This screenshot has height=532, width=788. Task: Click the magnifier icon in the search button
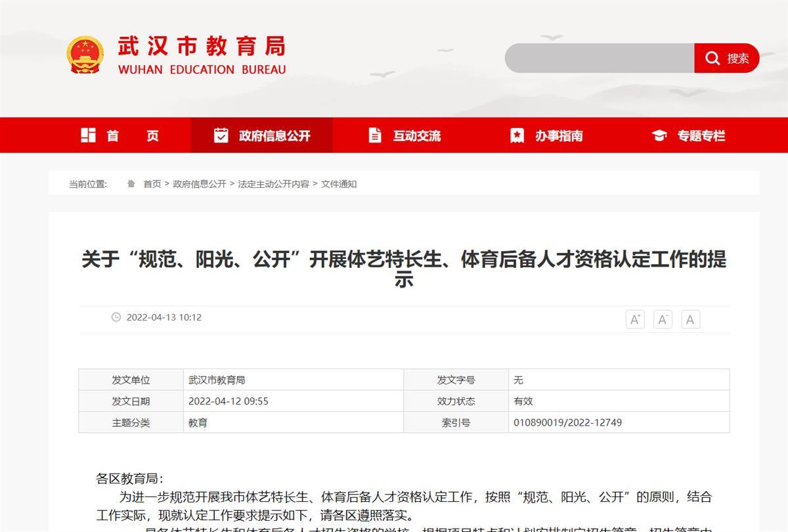tap(712, 58)
